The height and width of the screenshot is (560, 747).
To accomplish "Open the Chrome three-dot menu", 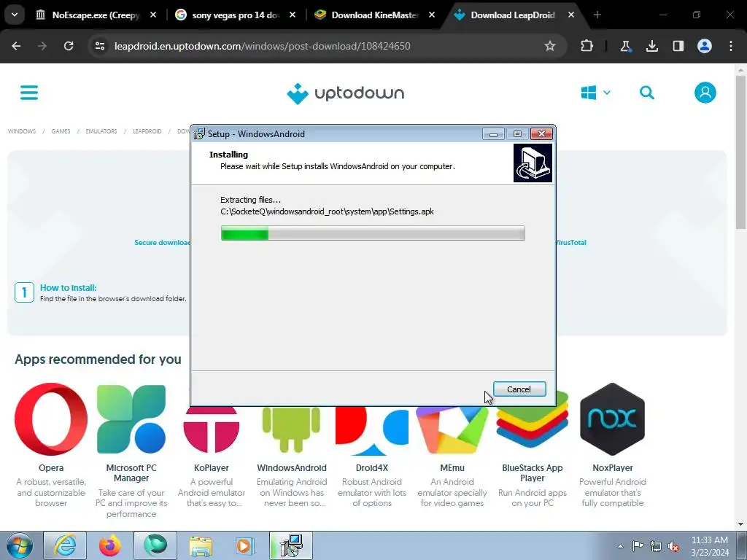I will [x=731, y=46].
